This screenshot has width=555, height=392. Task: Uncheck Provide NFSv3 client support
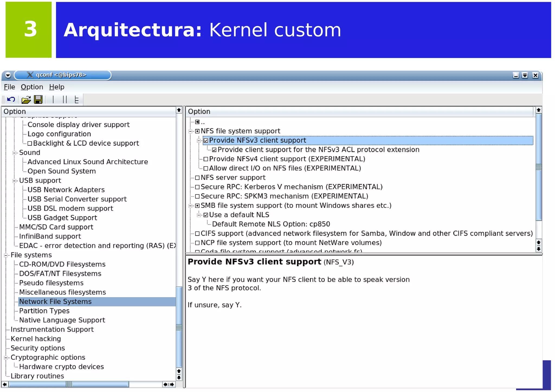pos(206,141)
